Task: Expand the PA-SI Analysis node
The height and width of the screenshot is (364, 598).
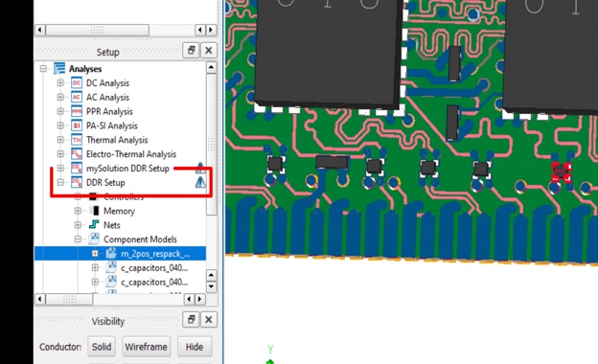Action: coord(60,125)
